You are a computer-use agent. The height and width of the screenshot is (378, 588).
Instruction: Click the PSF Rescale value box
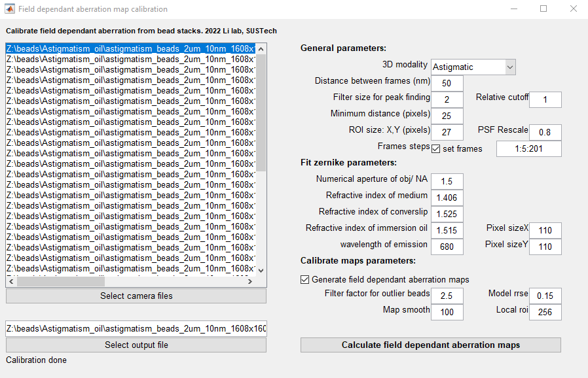(x=545, y=132)
